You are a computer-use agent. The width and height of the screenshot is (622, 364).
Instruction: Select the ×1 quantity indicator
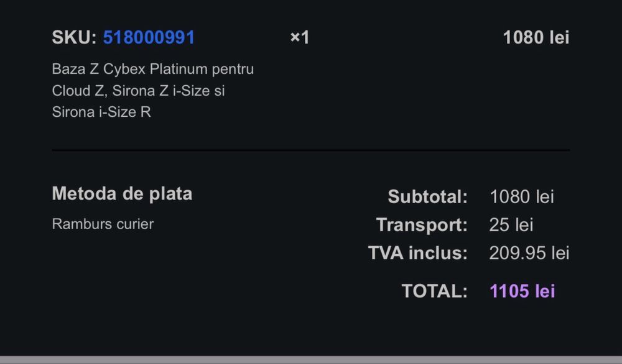(x=300, y=37)
